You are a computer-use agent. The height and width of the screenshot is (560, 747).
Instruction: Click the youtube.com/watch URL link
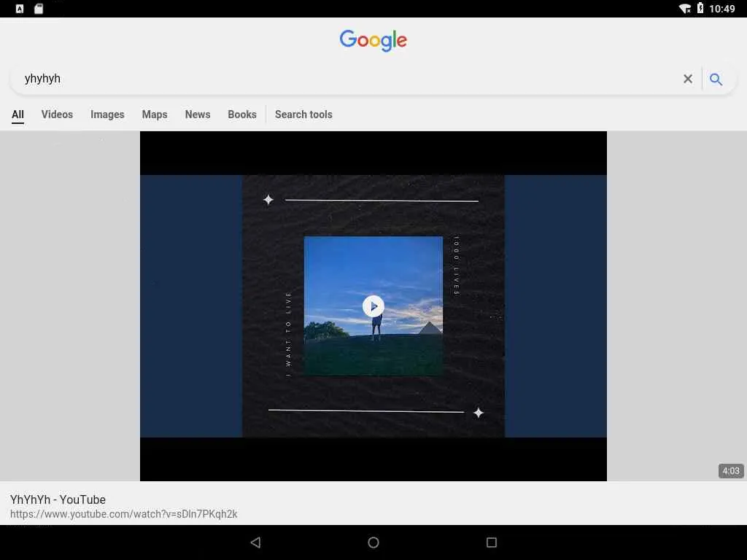[x=124, y=514]
